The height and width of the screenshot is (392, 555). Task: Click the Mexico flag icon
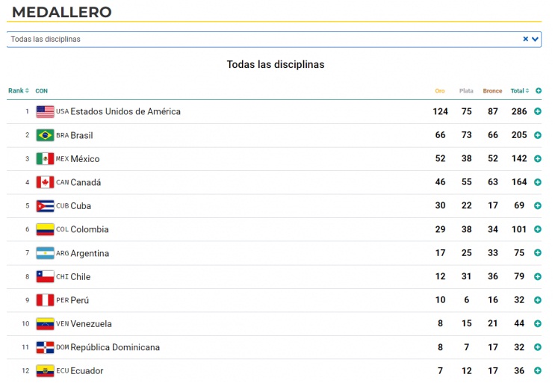pos(45,159)
